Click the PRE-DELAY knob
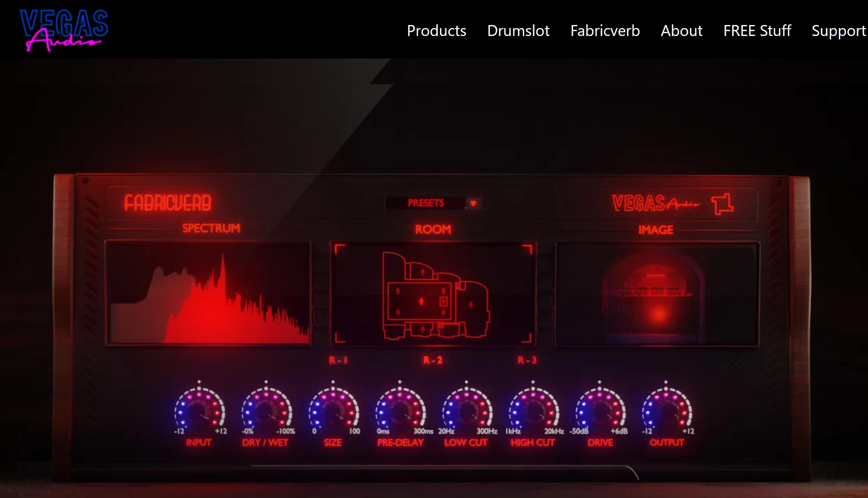The image size is (868, 498). click(x=400, y=410)
